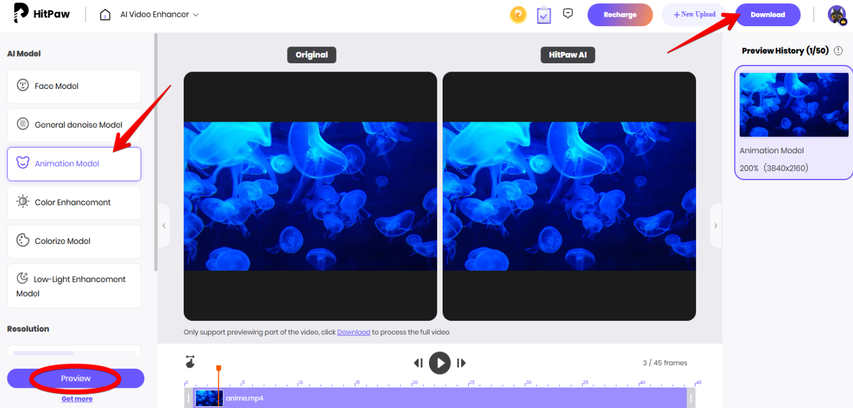
Task: Click the right clip trim handle
Action: tap(691, 398)
